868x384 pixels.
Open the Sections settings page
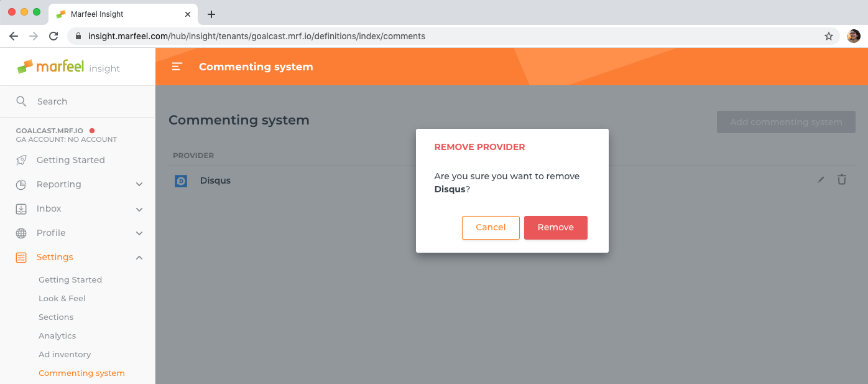(56, 317)
